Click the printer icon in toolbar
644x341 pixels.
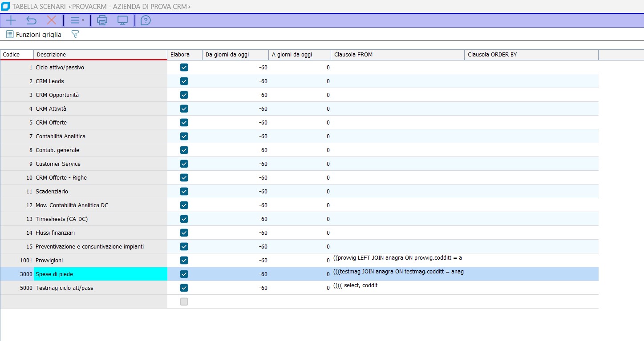tap(102, 20)
